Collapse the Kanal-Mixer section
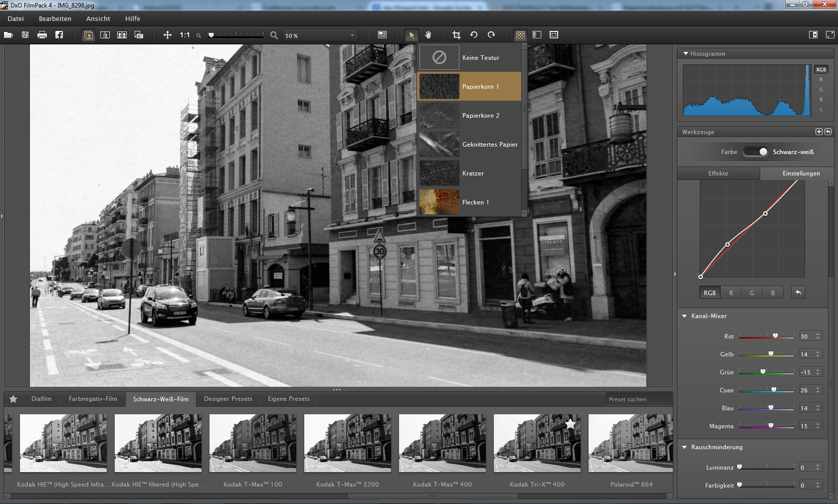The image size is (838, 504). click(x=685, y=316)
